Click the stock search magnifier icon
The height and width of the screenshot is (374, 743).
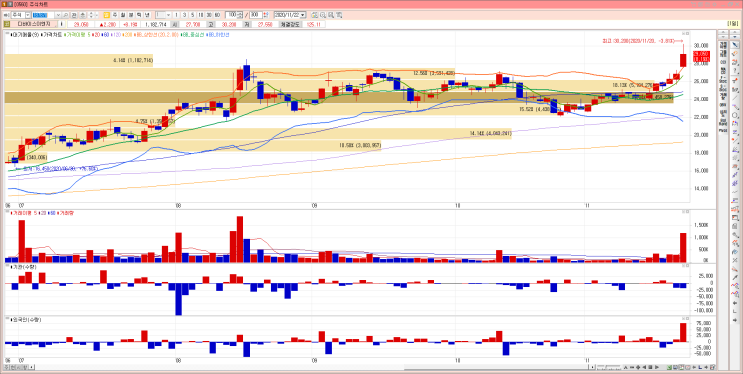65,15
